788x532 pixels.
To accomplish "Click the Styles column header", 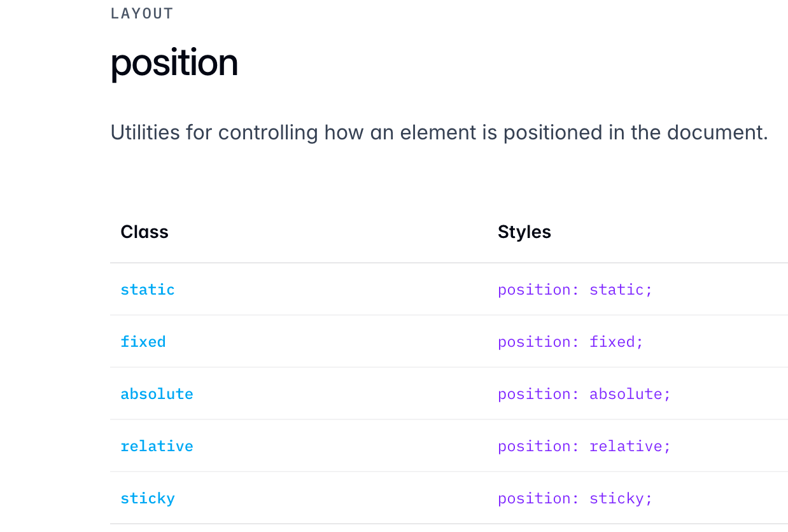I will [x=524, y=232].
